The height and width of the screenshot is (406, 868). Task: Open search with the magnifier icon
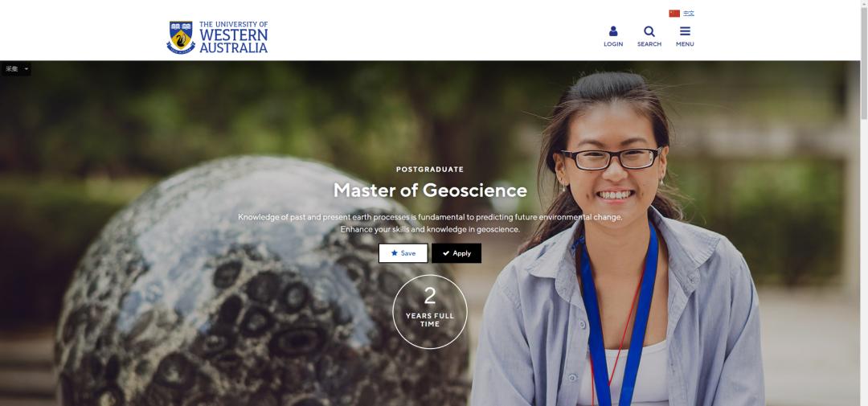click(649, 31)
